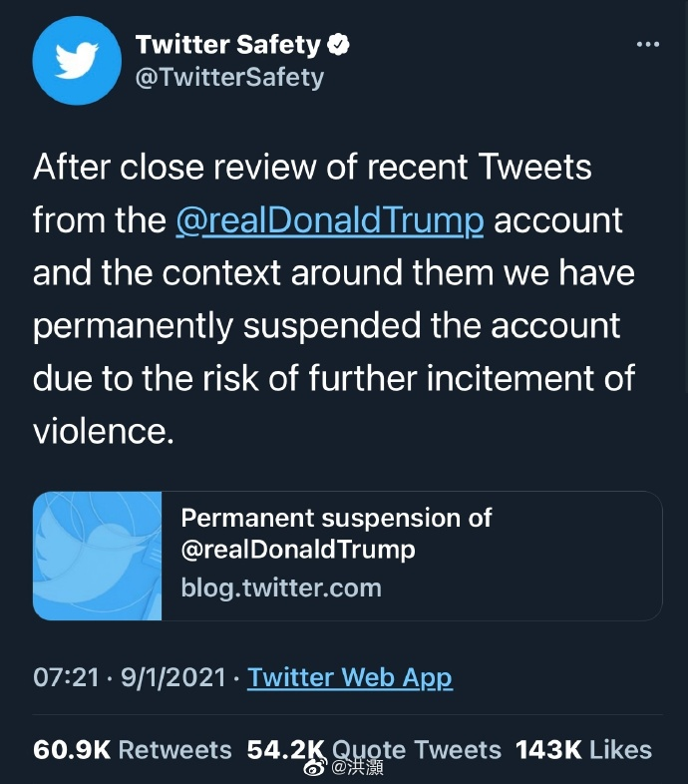Open the three-dot more options menu
The width and height of the screenshot is (688, 784).
(x=648, y=45)
